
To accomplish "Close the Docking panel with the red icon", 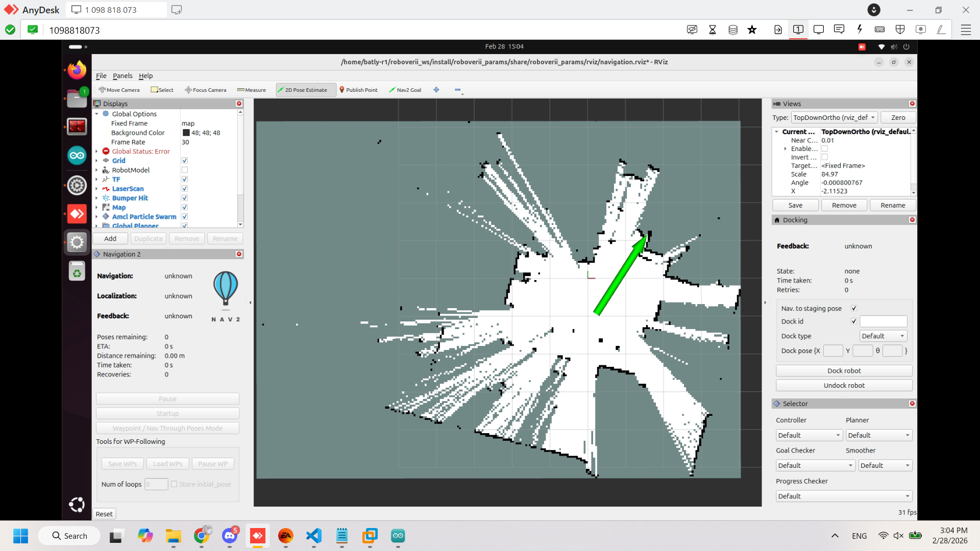I will click(x=912, y=220).
